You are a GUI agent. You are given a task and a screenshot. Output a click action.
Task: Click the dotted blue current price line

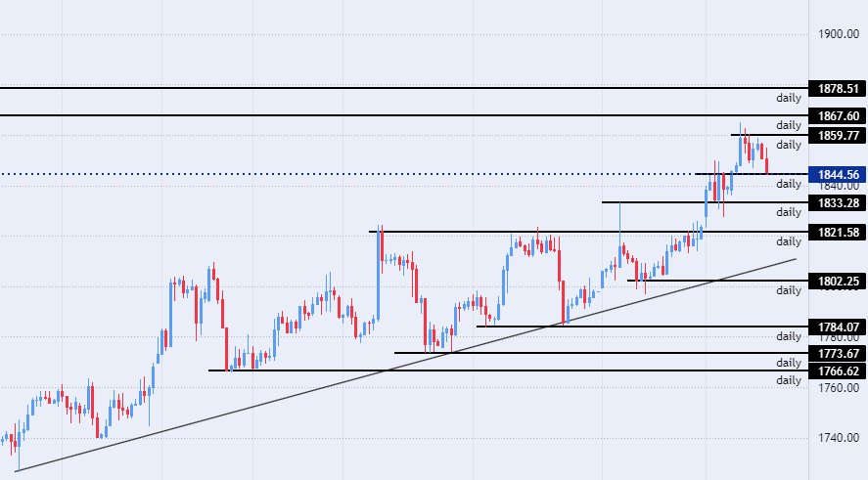294,174
